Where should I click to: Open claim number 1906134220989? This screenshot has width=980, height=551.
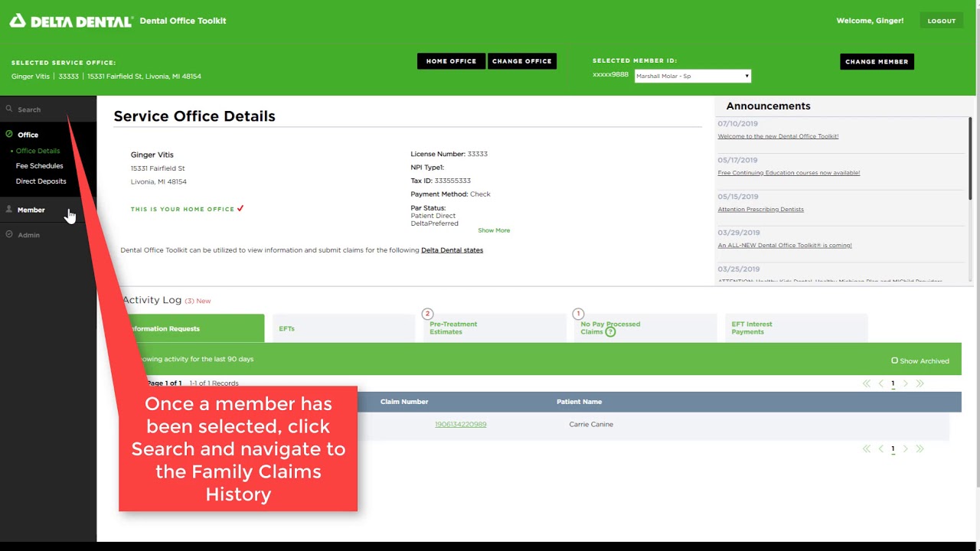[x=460, y=424]
